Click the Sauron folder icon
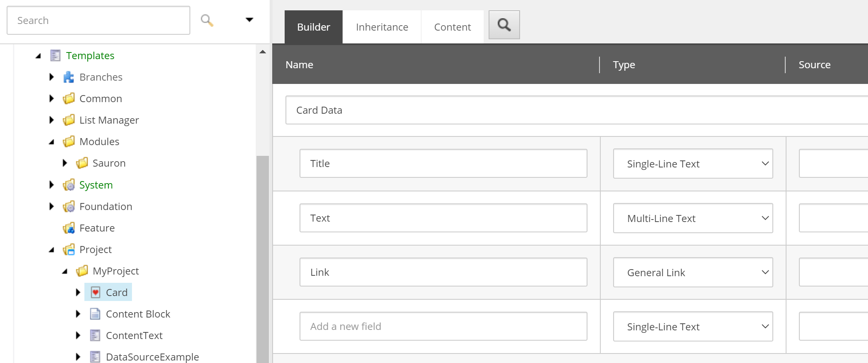 82,163
